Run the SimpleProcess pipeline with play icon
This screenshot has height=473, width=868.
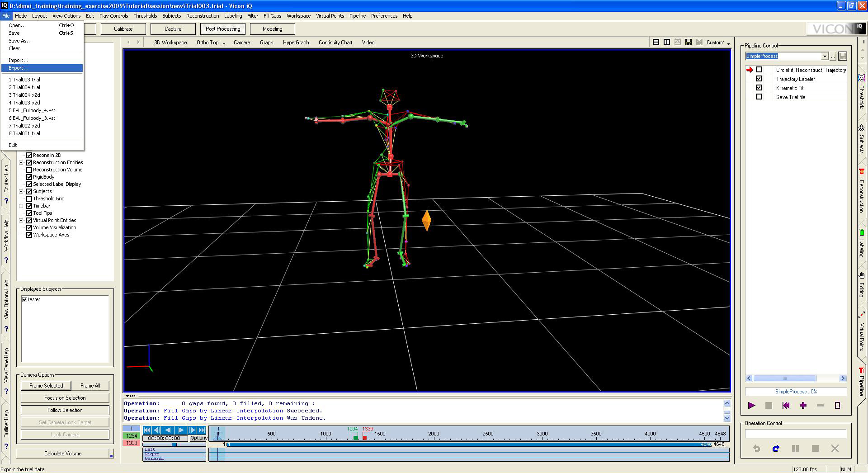click(751, 406)
